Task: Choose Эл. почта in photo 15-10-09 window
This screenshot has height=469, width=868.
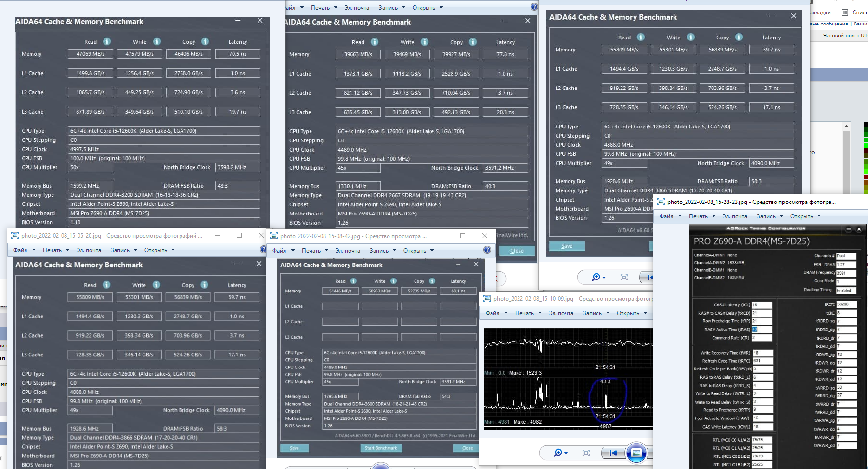Action: tap(561, 313)
